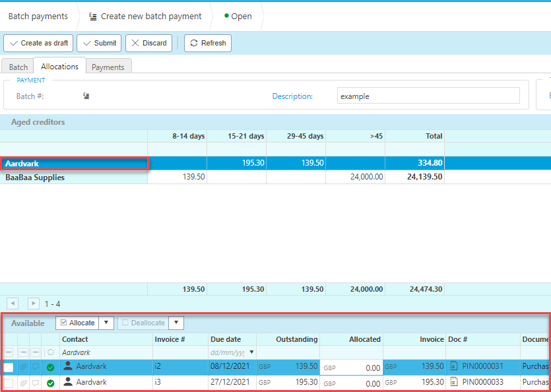
Task: Open the Allocate dropdown arrow
Action: coord(106,323)
